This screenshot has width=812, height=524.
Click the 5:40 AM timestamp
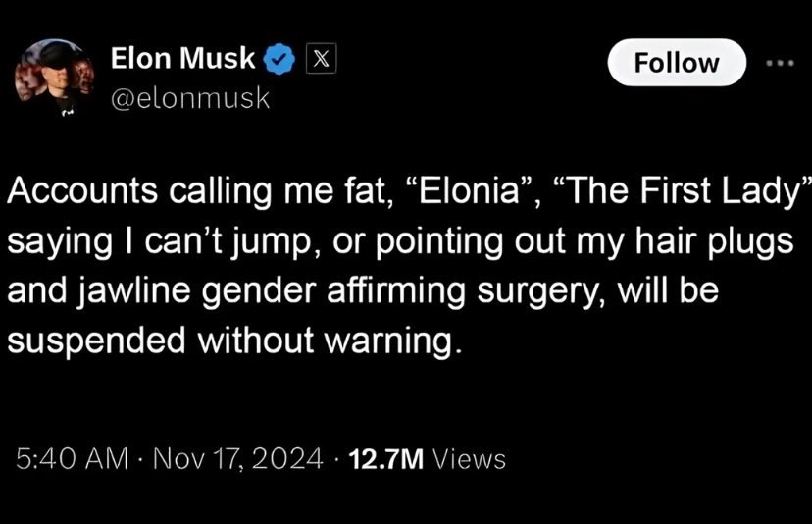pyautogui.click(x=72, y=459)
